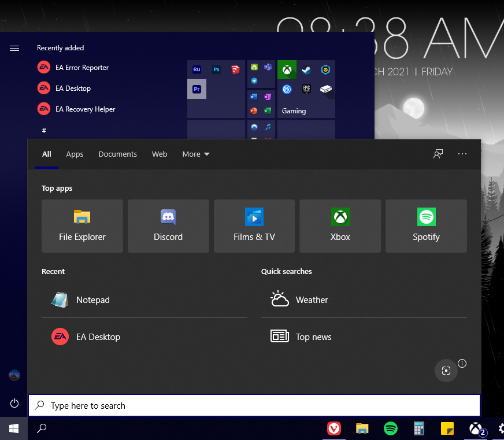This screenshot has width=504, height=440.
Task: Click the blue music note icon in folder tile
Action: [268, 127]
